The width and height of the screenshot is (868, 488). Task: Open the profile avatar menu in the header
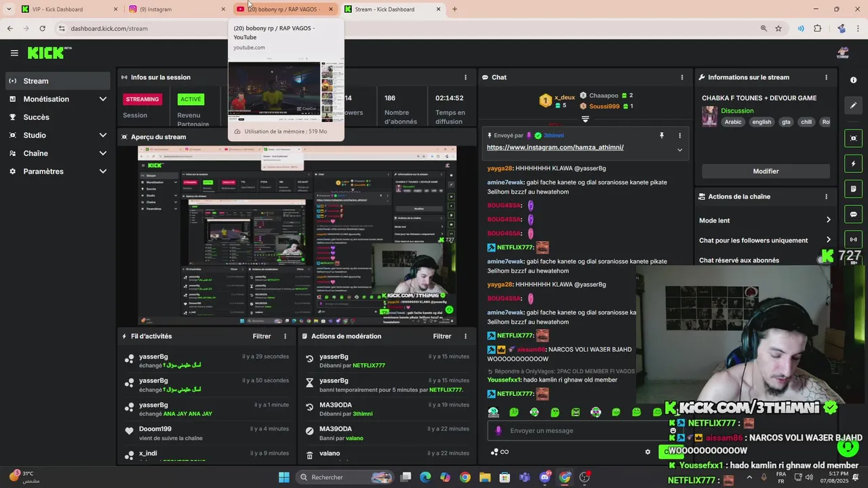pos(843,53)
